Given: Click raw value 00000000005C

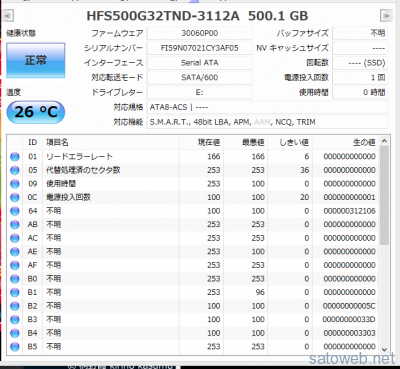Looking at the screenshot, I should (349, 306).
